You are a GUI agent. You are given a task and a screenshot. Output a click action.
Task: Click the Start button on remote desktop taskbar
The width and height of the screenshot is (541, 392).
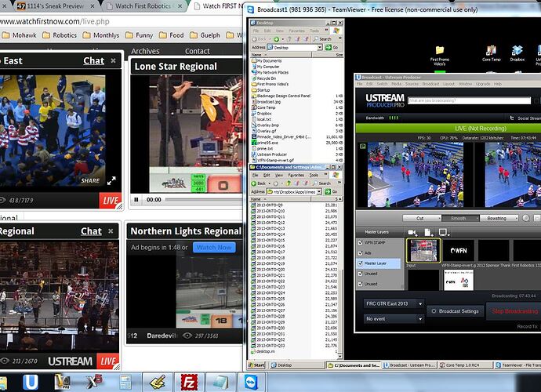click(256, 365)
